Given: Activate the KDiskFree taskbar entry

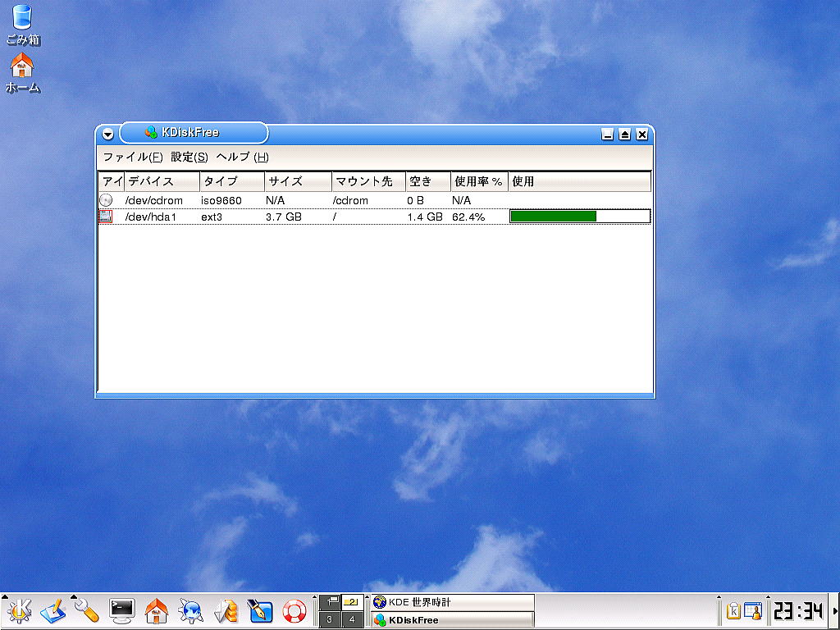Looking at the screenshot, I should (x=453, y=620).
